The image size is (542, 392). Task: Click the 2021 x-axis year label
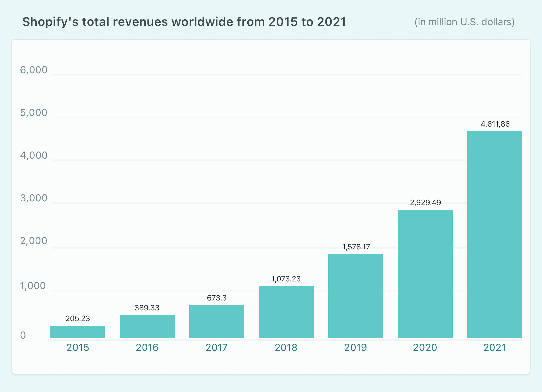[x=494, y=348]
